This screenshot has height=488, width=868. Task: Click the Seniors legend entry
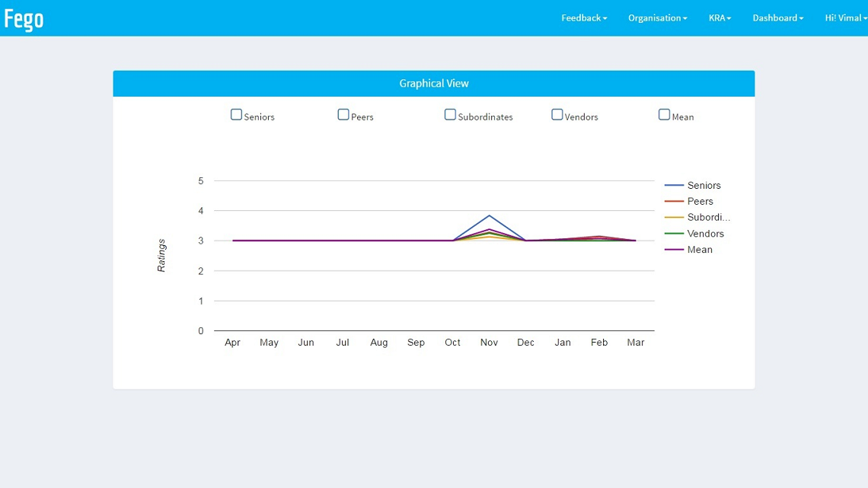pos(704,186)
